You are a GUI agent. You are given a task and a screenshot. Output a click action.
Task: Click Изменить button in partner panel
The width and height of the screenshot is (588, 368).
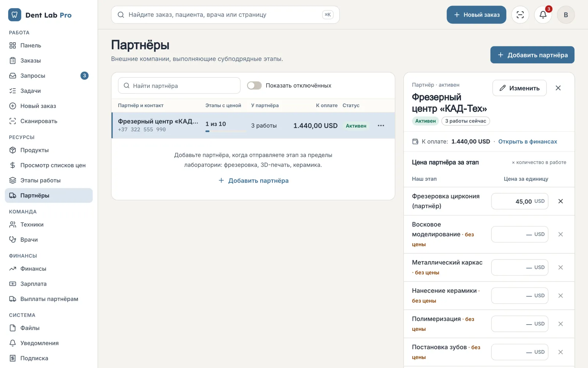(519, 88)
